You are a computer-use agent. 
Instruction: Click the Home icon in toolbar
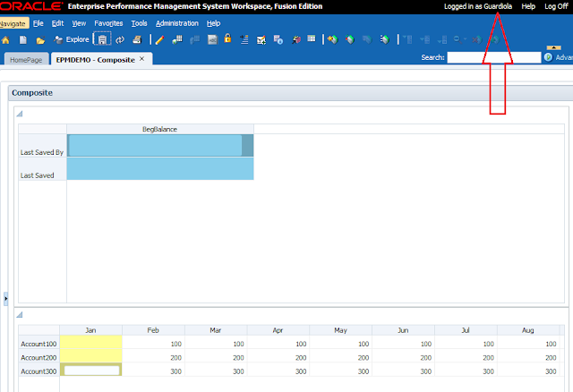pyautogui.click(x=6, y=39)
